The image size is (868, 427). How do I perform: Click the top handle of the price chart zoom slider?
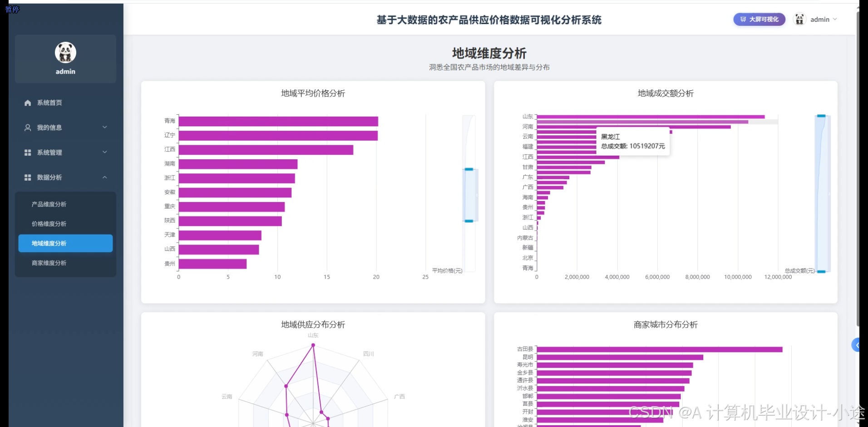tap(469, 169)
